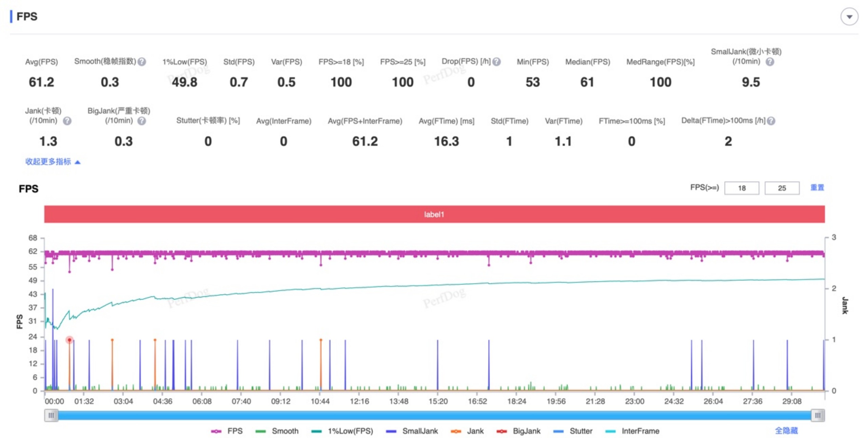Click the MedRange(FPS)[%] label

[x=660, y=62]
